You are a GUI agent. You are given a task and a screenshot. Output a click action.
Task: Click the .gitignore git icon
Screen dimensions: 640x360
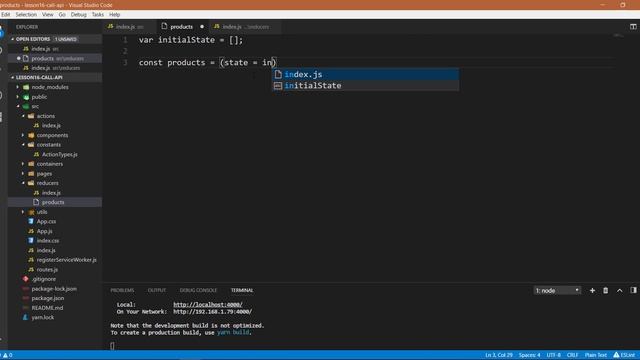(25, 279)
